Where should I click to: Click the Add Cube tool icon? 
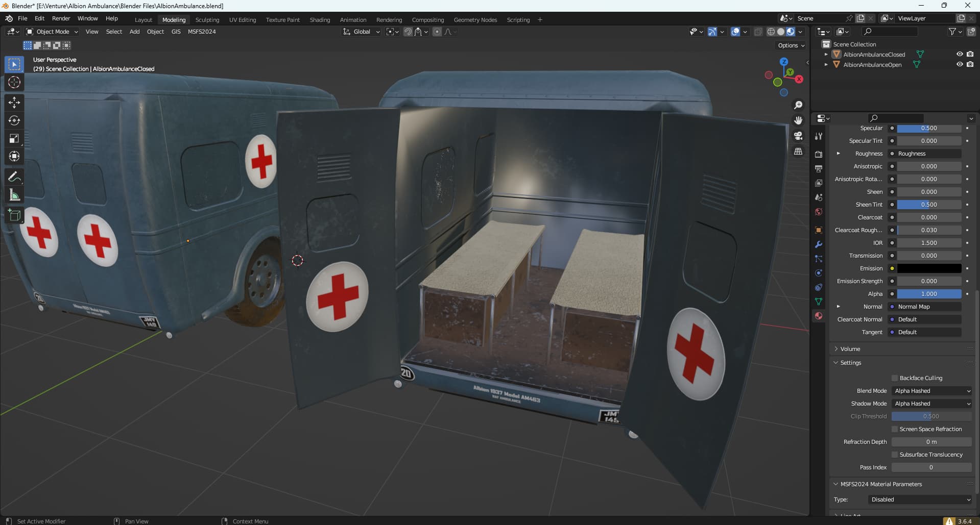pyautogui.click(x=14, y=215)
